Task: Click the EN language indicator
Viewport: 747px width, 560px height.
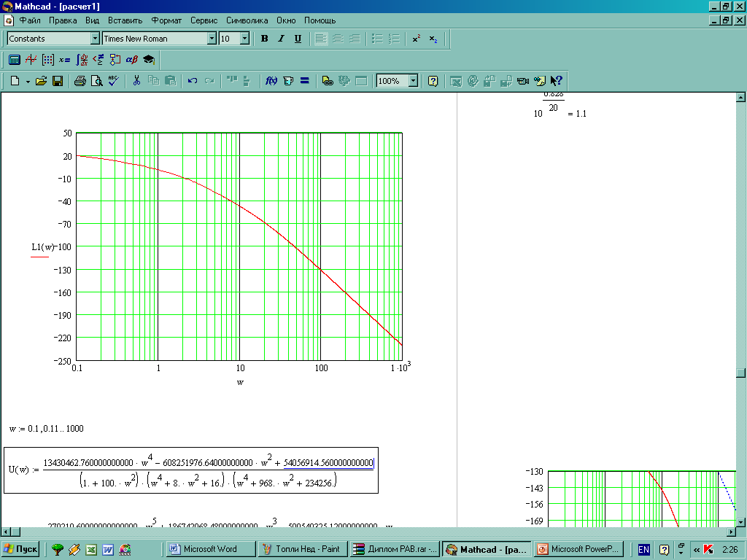Action: click(x=643, y=550)
